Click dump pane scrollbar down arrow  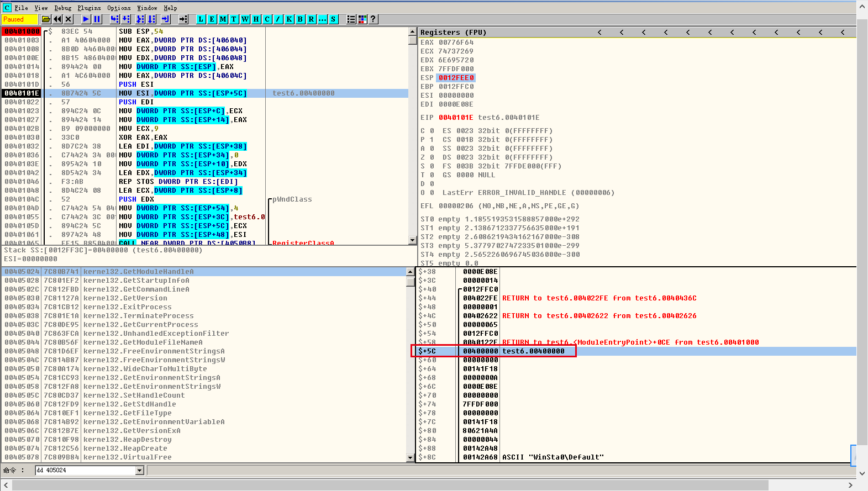(410, 457)
